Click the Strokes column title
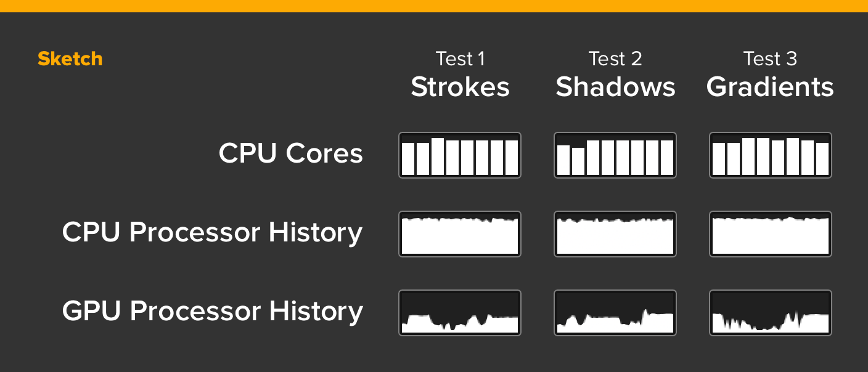The width and height of the screenshot is (868, 372). pyautogui.click(x=461, y=87)
